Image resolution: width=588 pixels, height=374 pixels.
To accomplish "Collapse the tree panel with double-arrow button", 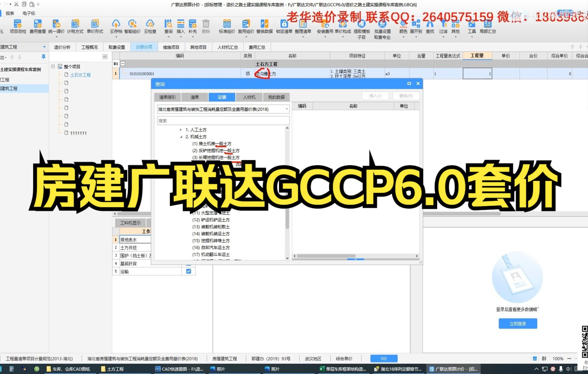I will [x=105, y=57].
